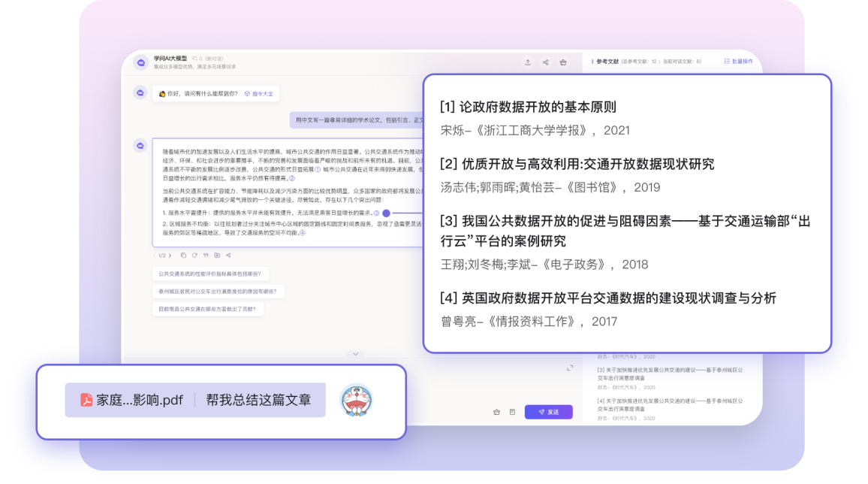Screen dimensions: 868x484
Task: Click the clear chat icon in the header
Action: tap(563, 62)
